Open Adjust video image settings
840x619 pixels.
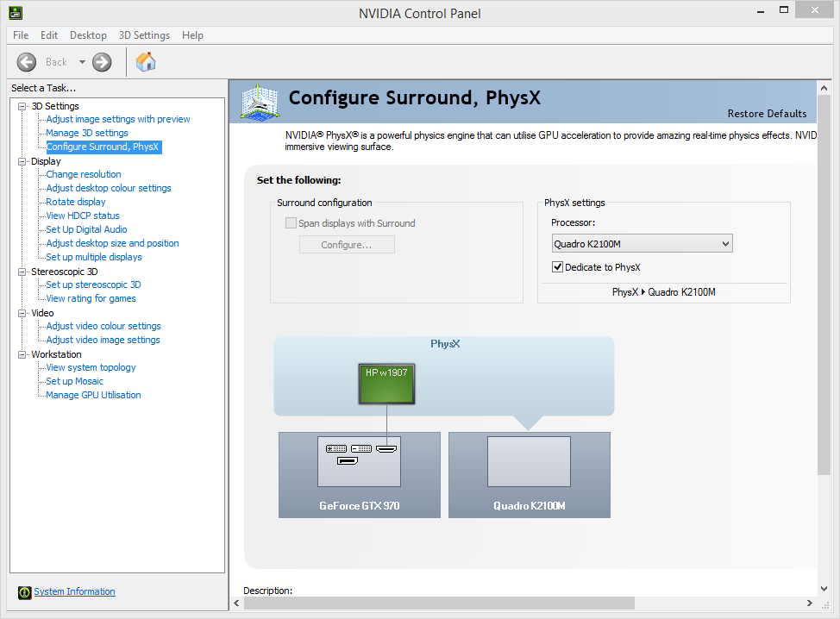pos(103,340)
